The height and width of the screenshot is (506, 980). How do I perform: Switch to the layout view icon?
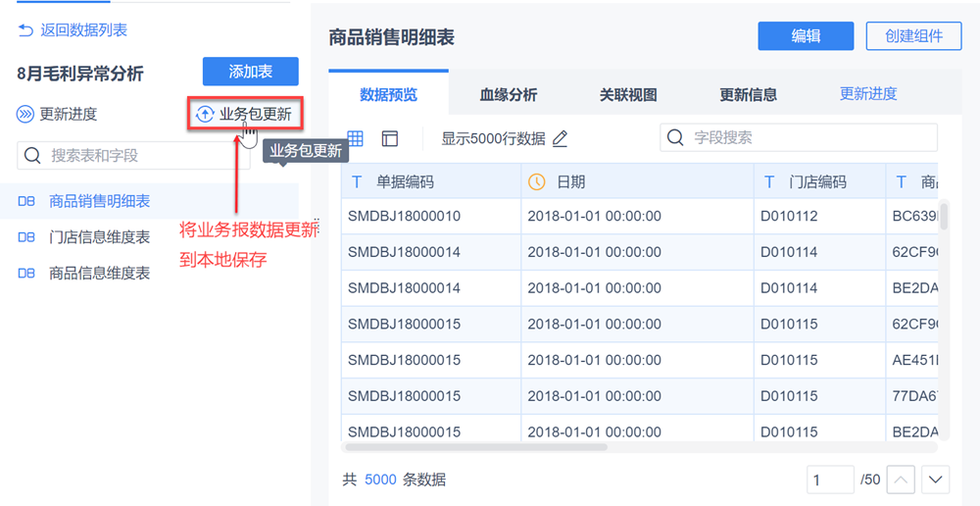390,138
